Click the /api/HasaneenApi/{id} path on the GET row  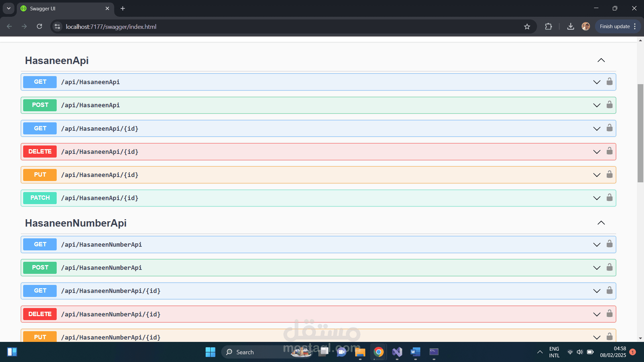[x=100, y=129]
